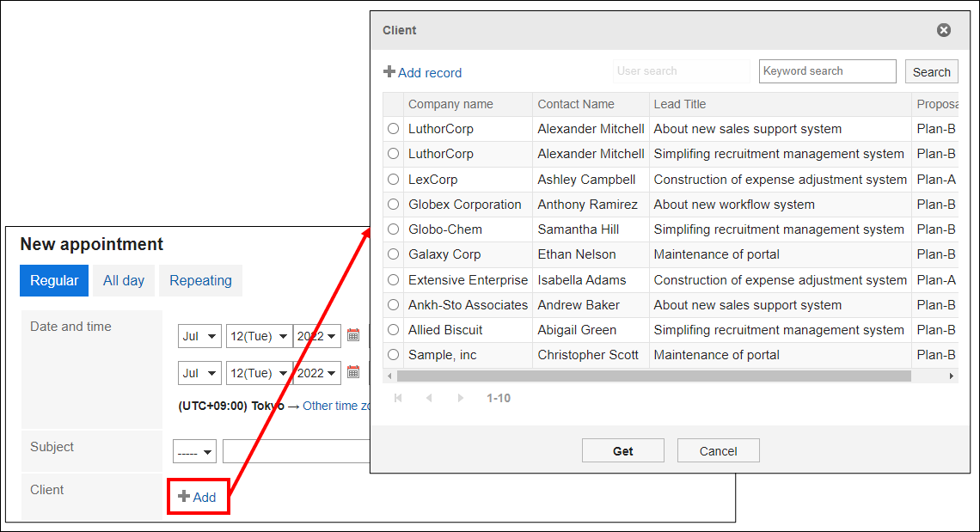The height and width of the screenshot is (532, 980).
Task: Select the LexCorp record
Action: click(393, 179)
